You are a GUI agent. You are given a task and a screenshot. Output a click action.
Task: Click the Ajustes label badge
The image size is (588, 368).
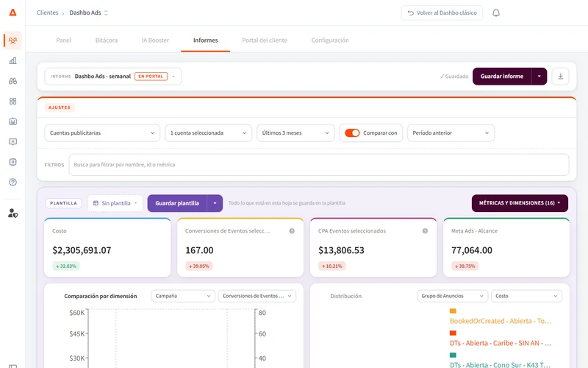click(x=60, y=107)
